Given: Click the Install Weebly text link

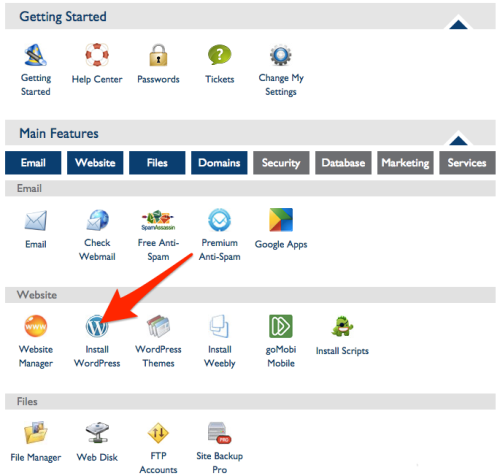Looking at the screenshot, I should coord(220,356).
